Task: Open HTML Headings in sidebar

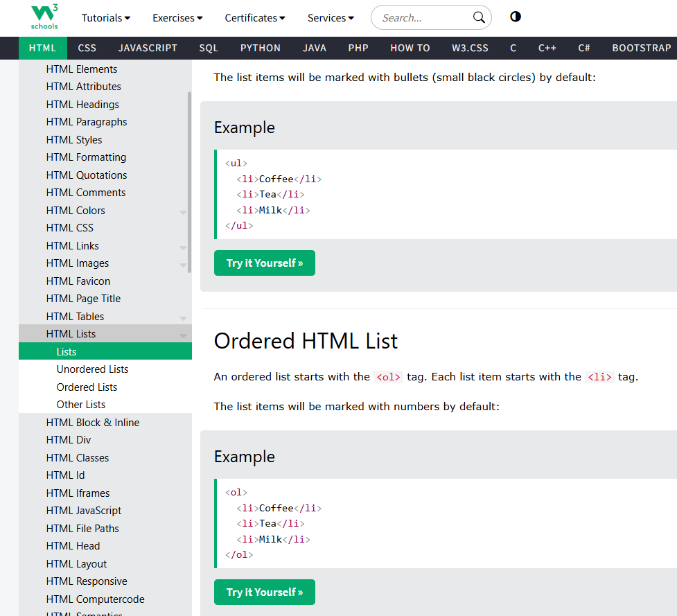Action: click(105, 105)
